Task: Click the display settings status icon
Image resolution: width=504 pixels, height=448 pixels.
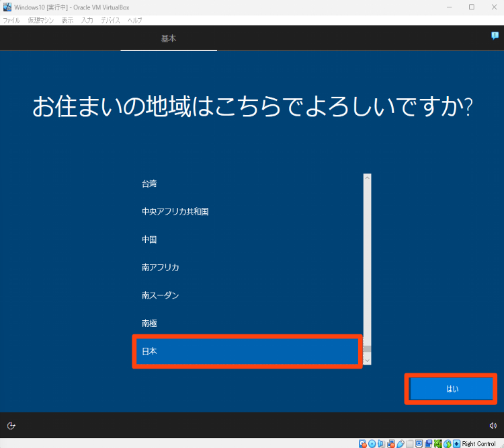Action: [x=419, y=443]
